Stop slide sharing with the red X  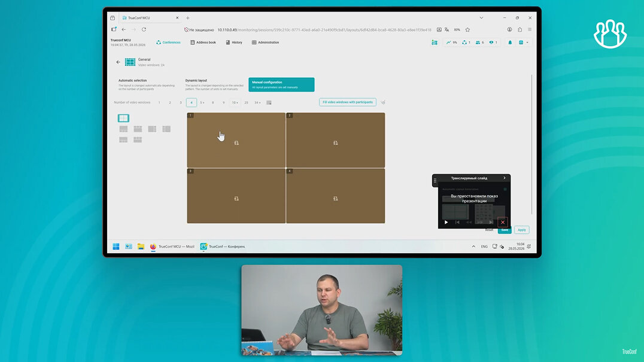point(503,222)
